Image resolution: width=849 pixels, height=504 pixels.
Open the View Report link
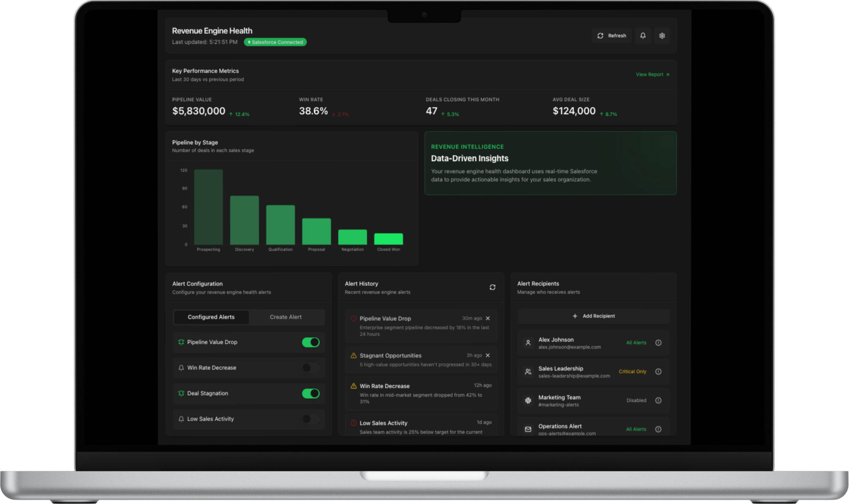(652, 74)
